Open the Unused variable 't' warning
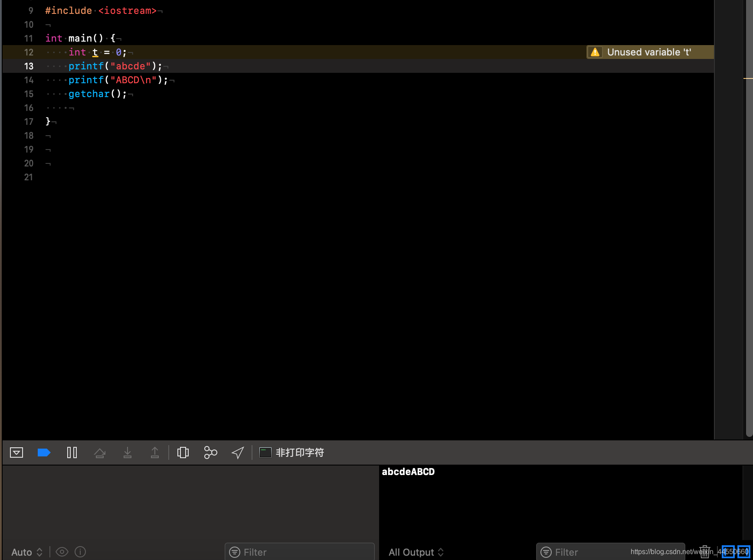 pyautogui.click(x=650, y=52)
